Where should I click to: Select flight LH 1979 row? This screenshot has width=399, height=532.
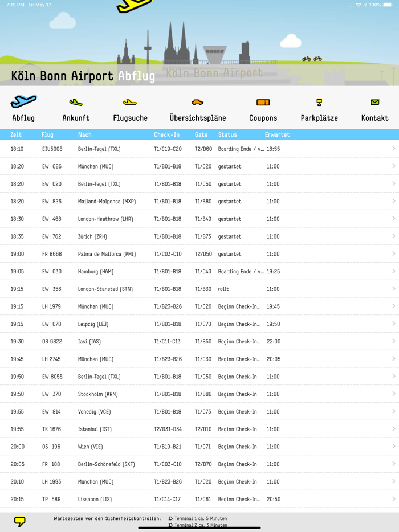199,306
